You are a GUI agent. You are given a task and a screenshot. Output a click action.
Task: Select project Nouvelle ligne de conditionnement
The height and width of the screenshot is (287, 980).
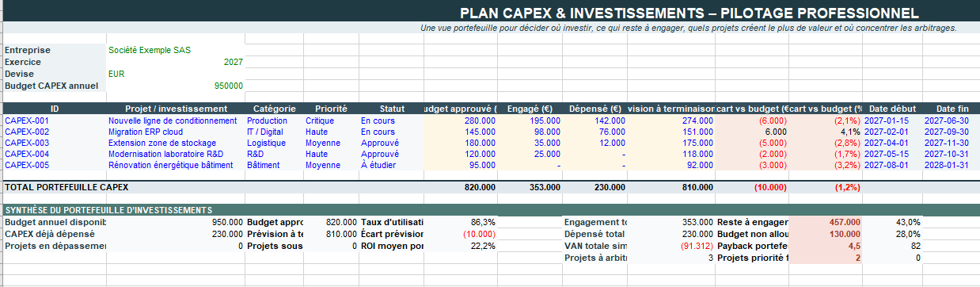click(x=176, y=121)
